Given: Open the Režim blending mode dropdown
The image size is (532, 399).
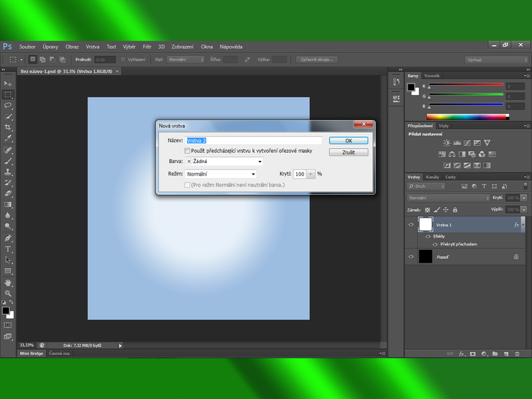Looking at the screenshot, I should (221, 174).
